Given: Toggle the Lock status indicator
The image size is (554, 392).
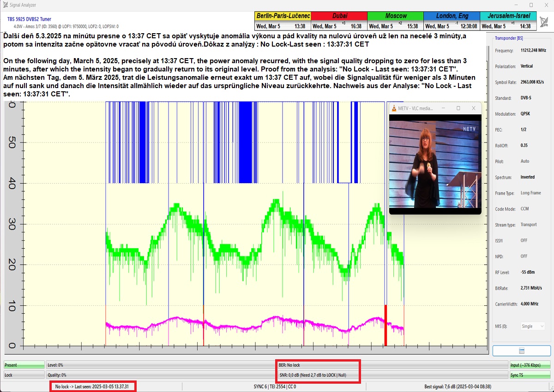Looking at the screenshot, I should (x=24, y=375).
